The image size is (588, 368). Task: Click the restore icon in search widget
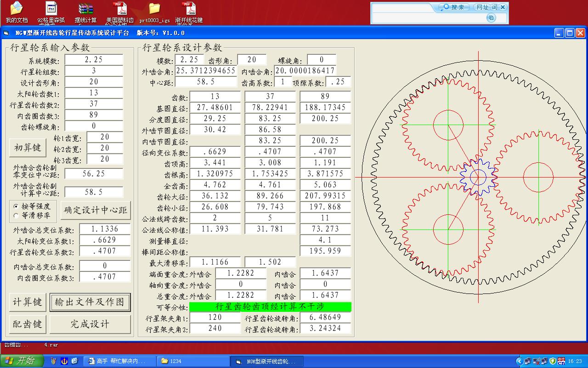pos(491,18)
